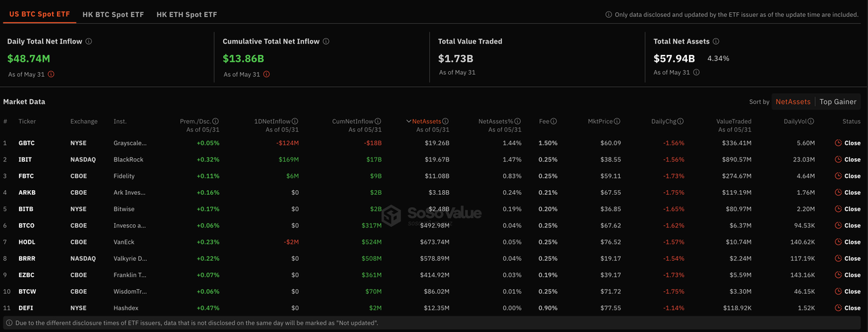This screenshot has width=868, height=332.
Task: Open the IBIT ticker link
Action: (x=25, y=160)
